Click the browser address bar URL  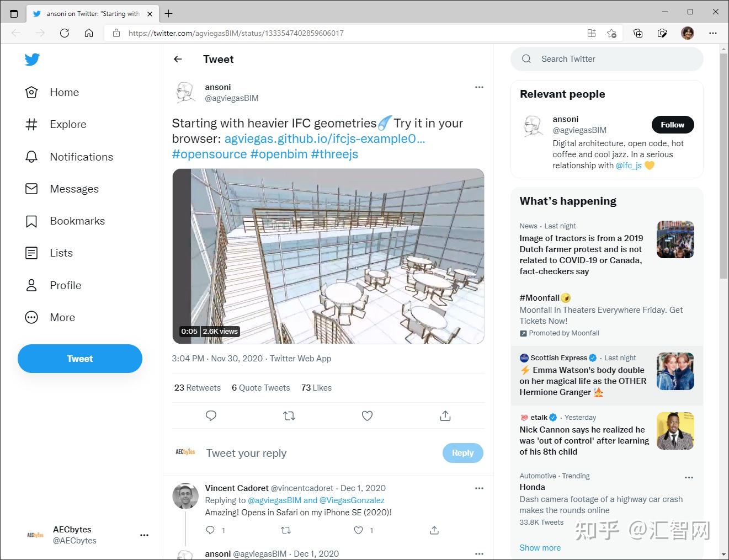(236, 33)
